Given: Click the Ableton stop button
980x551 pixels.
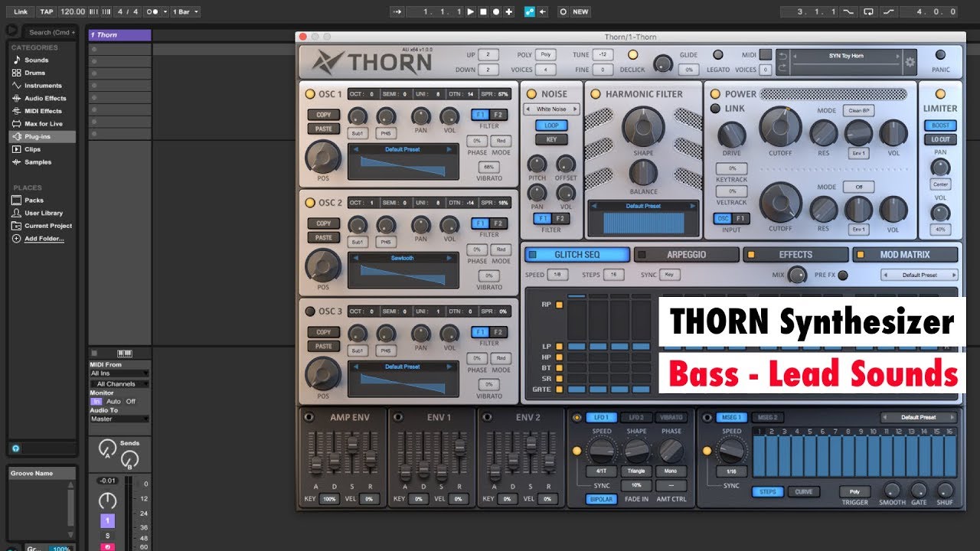Looking at the screenshot, I should (483, 11).
